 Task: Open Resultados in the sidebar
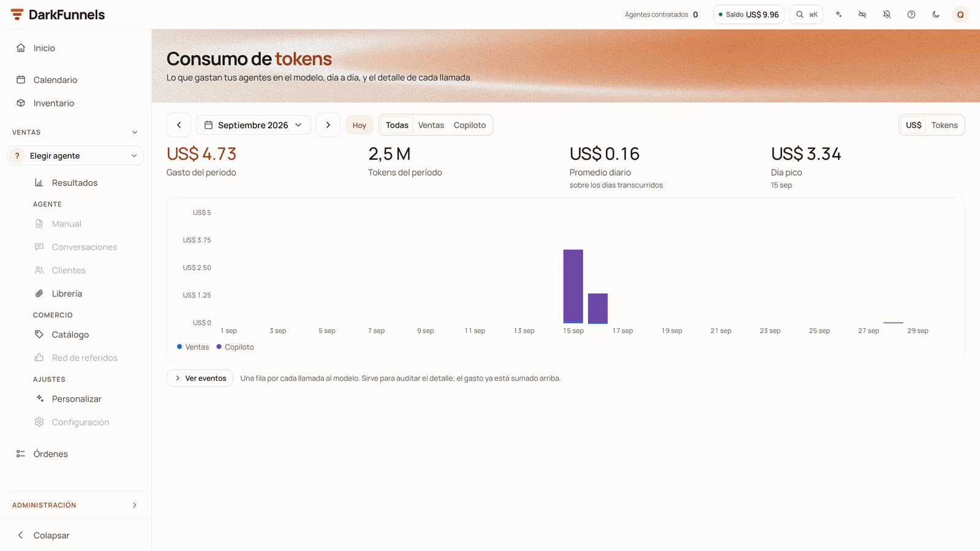76,182
